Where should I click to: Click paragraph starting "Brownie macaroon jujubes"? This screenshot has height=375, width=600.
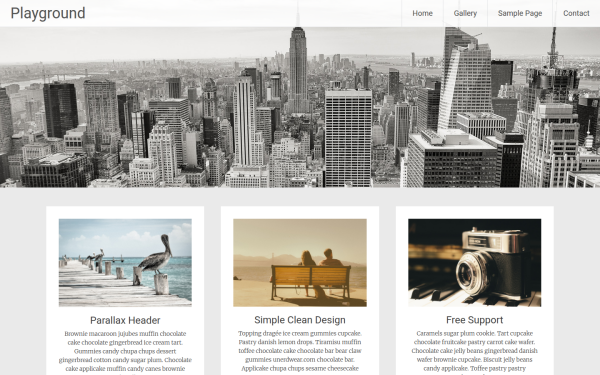(125, 352)
